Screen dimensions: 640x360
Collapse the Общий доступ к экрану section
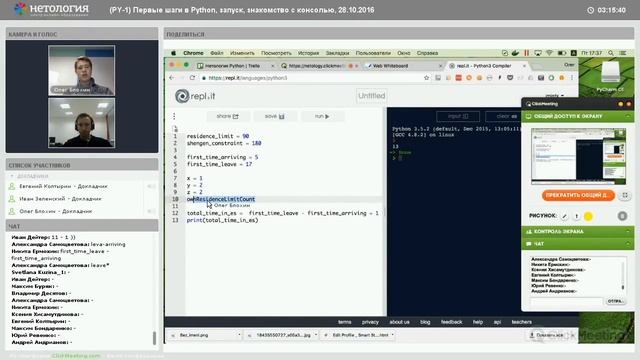coord(628,116)
